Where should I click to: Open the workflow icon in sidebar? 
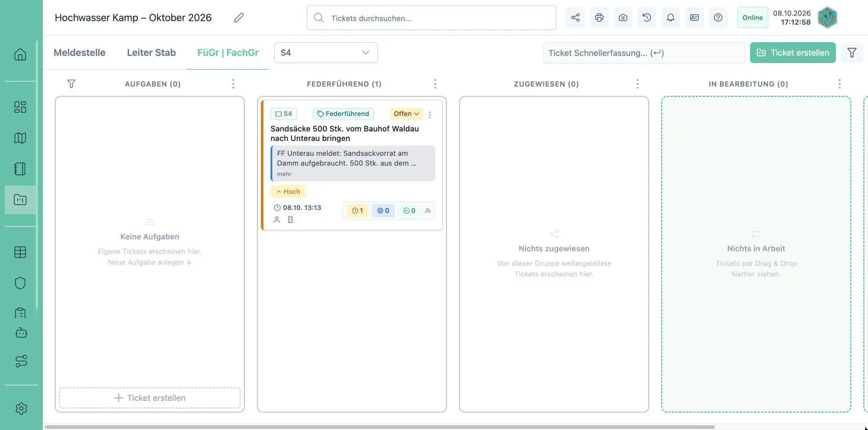pos(21,361)
